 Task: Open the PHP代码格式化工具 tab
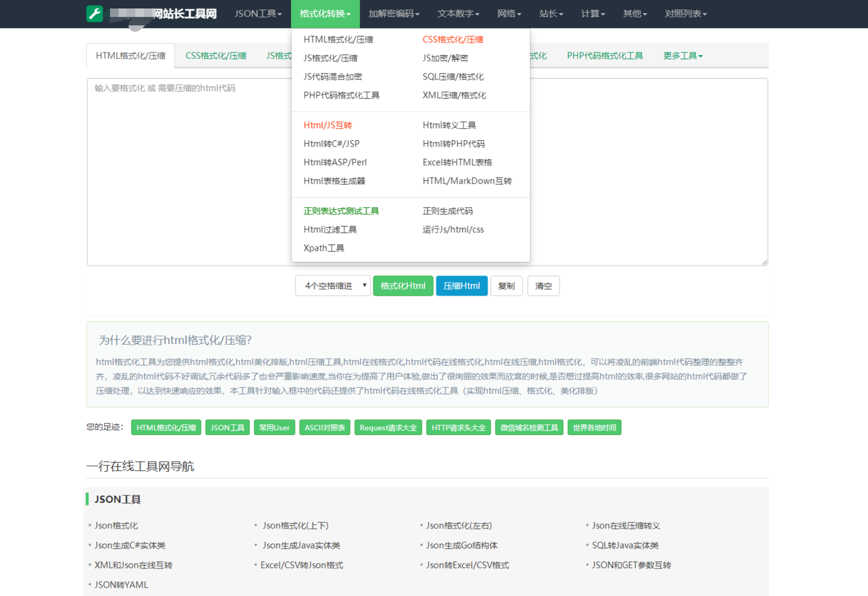[605, 56]
